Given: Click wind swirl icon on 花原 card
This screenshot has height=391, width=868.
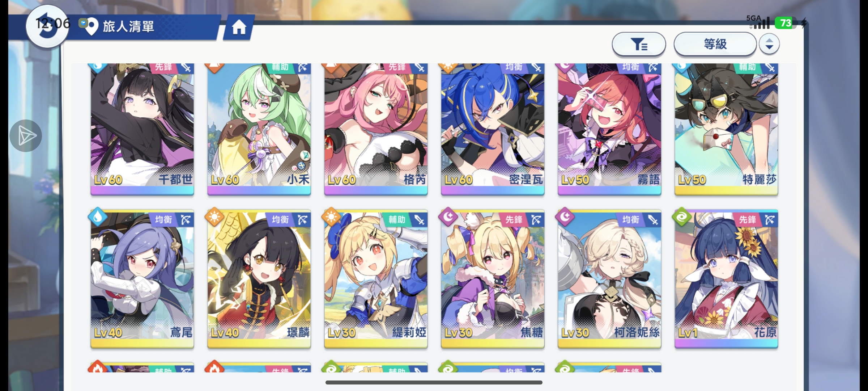Looking at the screenshot, I should [x=682, y=217].
